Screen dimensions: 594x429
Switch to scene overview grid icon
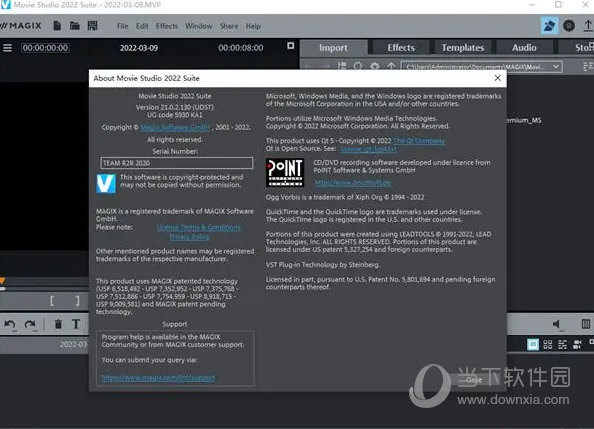(x=548, y=344)
